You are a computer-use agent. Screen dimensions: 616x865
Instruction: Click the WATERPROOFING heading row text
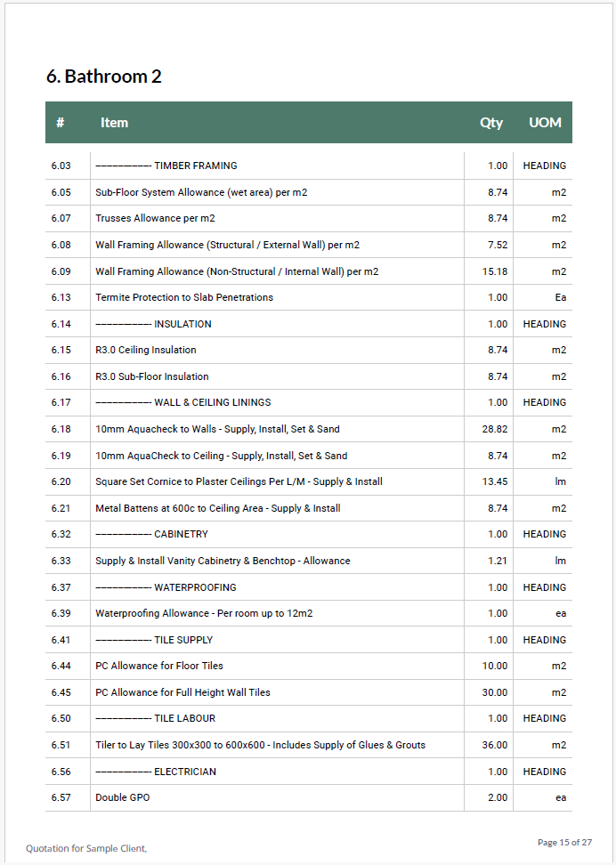tap(166, 587)
